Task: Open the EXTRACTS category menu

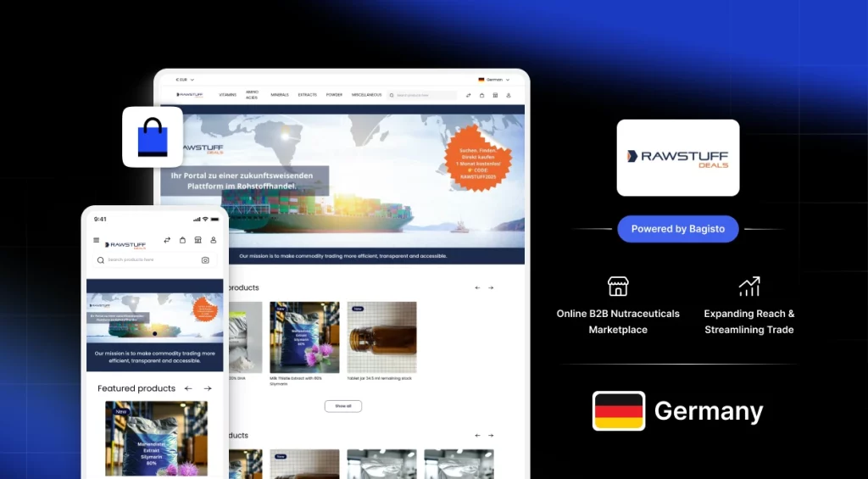Action: [307, 95]
